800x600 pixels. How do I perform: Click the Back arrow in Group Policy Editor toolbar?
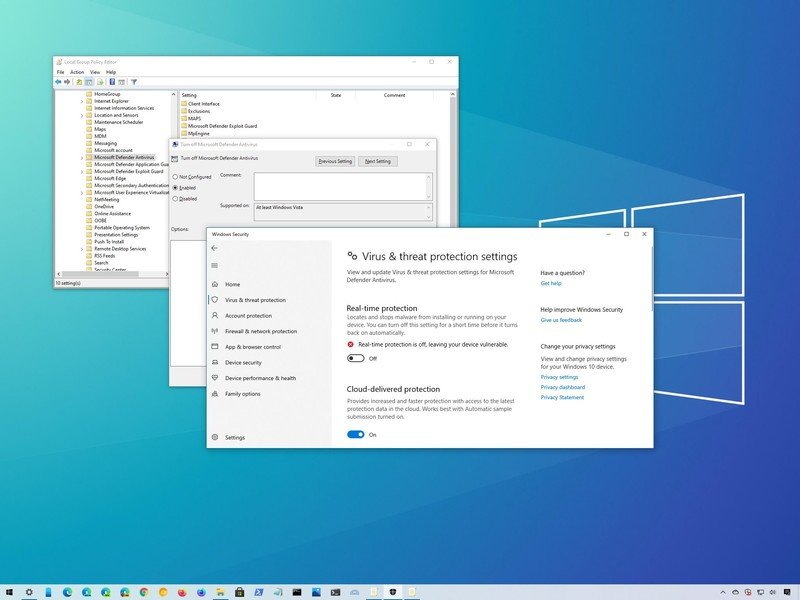pyautogui.click(x=58, y=82)
